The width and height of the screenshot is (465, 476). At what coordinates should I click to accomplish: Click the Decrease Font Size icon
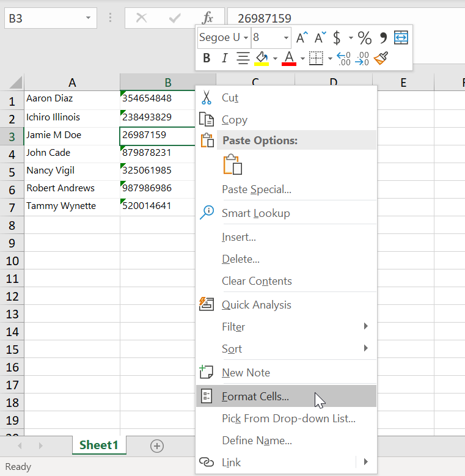tap(320, 38)
